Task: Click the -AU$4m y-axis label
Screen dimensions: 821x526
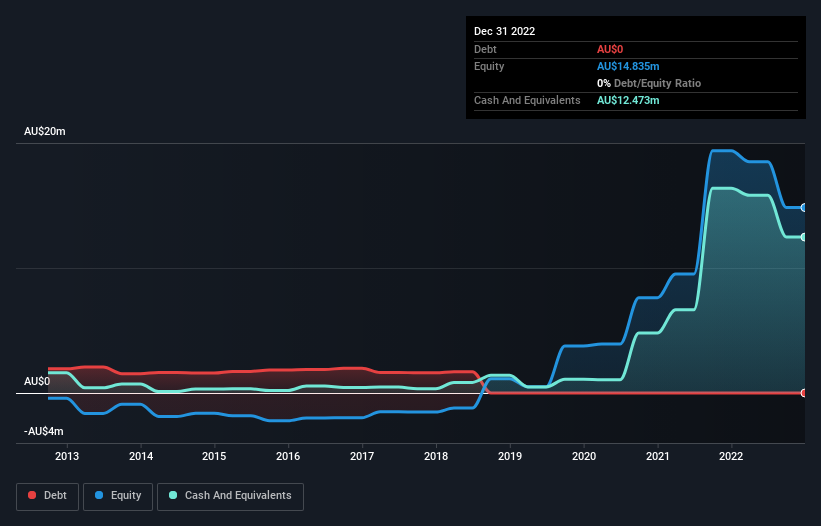Action: click(x=43, y=431)
